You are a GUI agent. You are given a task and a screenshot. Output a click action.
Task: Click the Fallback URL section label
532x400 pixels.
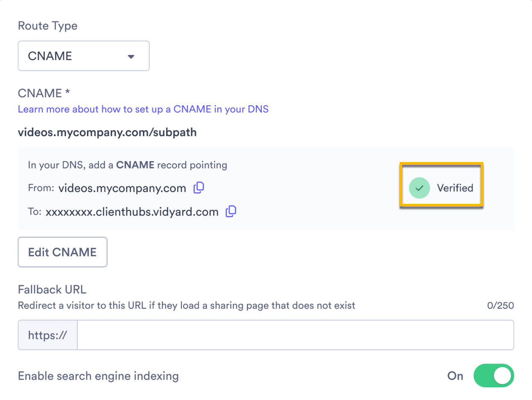coord(52,289)
